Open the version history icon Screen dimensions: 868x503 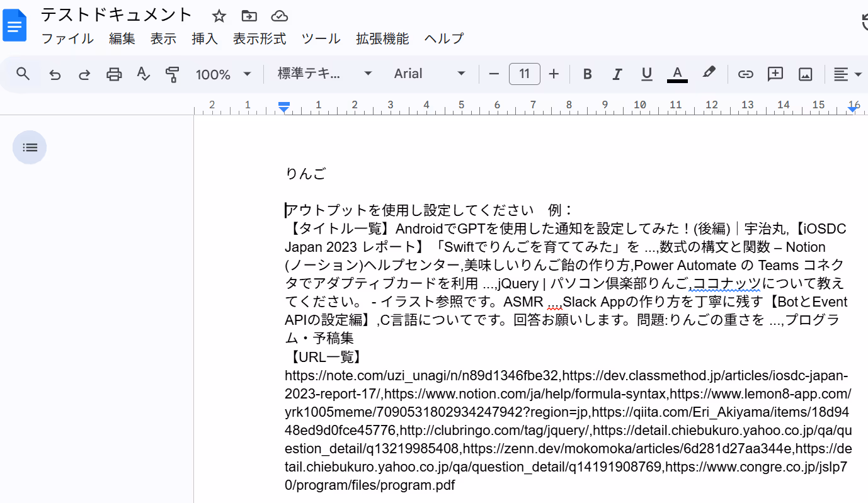[864, 22]
